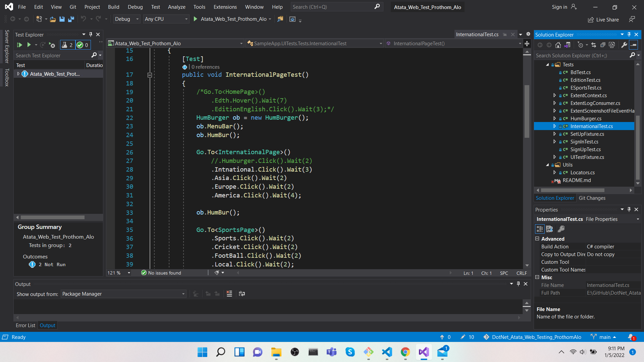Select the Any CPU dropdown
Screen dimensions: 644x362
coord(167,18)
